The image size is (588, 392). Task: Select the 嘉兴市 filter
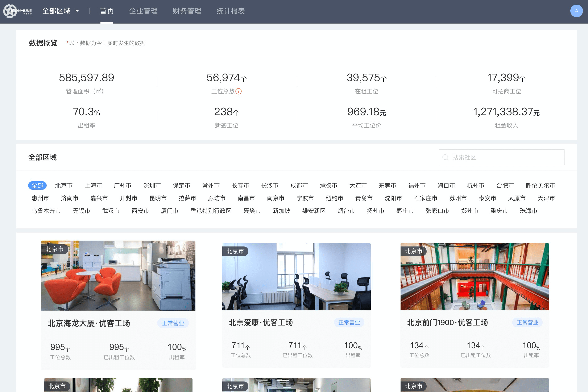click(99, 198)
